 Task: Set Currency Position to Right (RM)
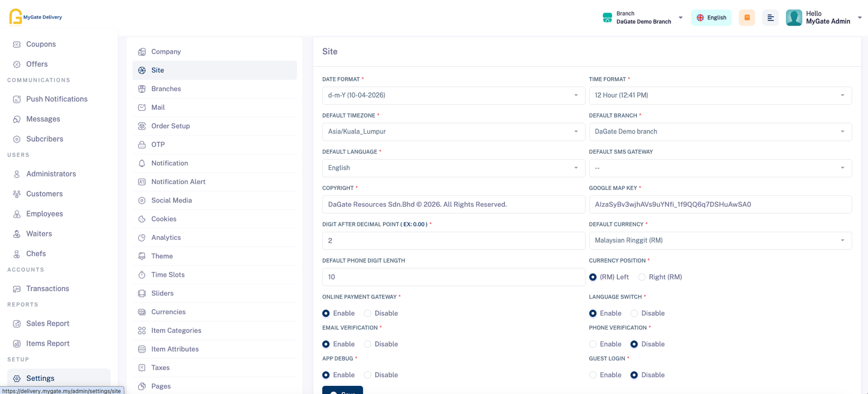click(642, 277)
